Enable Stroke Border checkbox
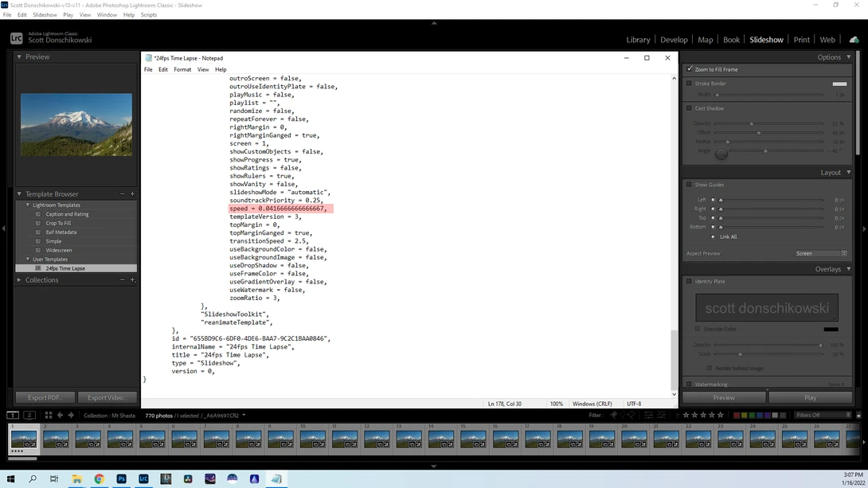Screen dimensions: 868x488 pos(689,84)
